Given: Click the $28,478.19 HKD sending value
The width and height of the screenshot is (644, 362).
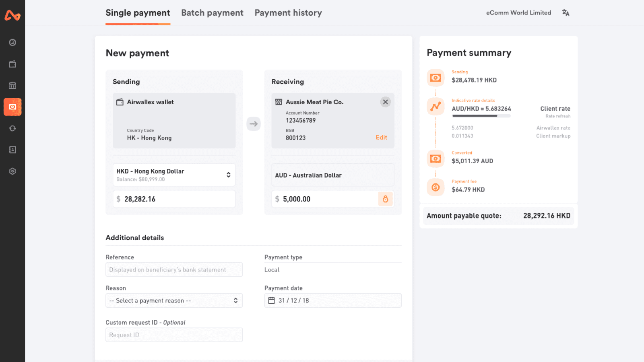Looking at the screenshot, I should pyautogui.click(x=474, y=80).
